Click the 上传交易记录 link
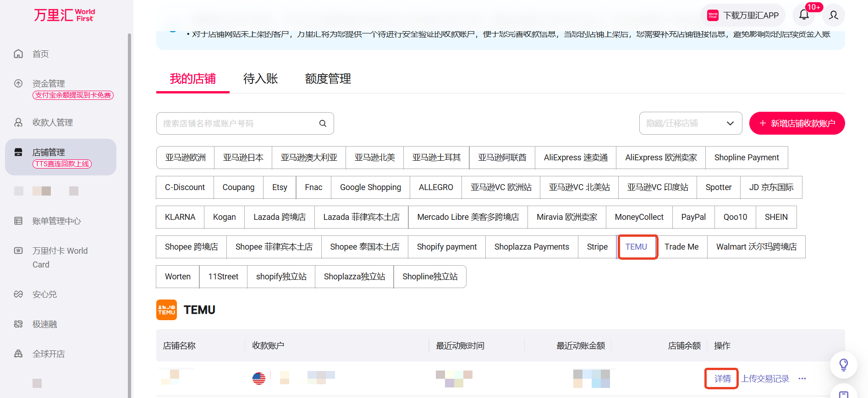This screenshot has height=398, width=868. [x=765, y=379]
